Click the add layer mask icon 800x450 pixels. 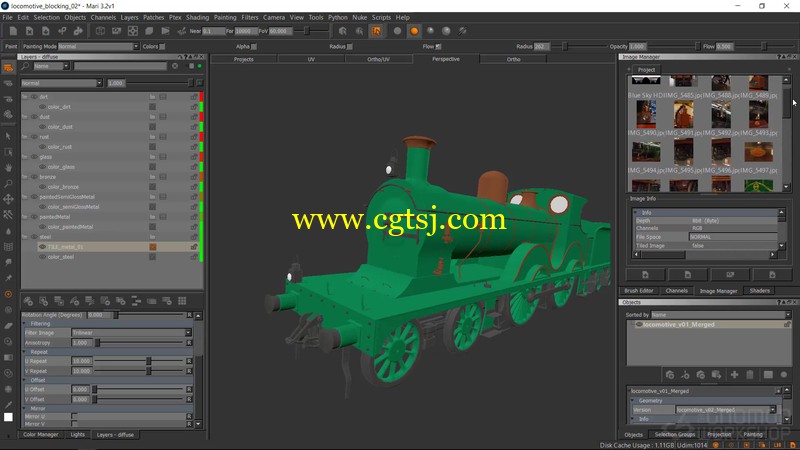click(x=44, y=301)
